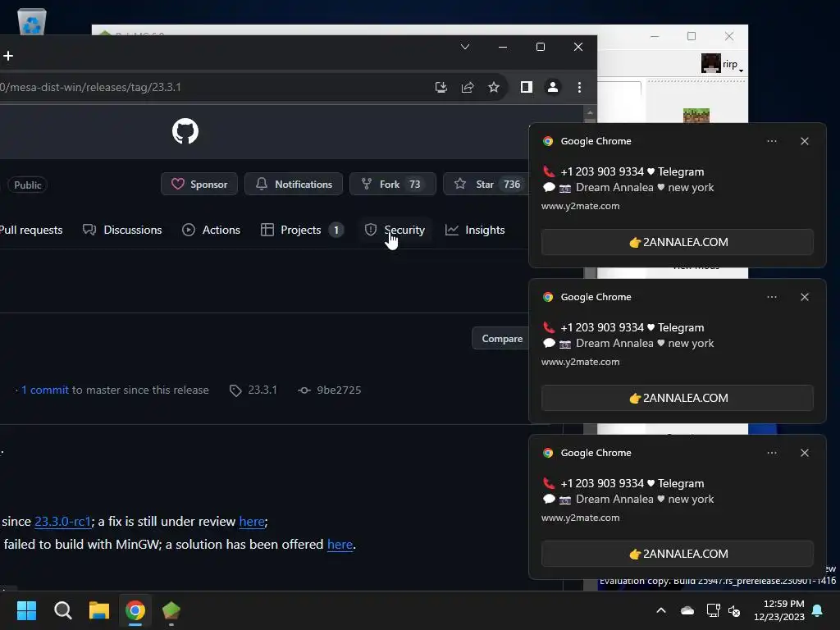
Task: Click the 23.3.1 tag label
Action: pyautogui.click(x=253, y=390)
